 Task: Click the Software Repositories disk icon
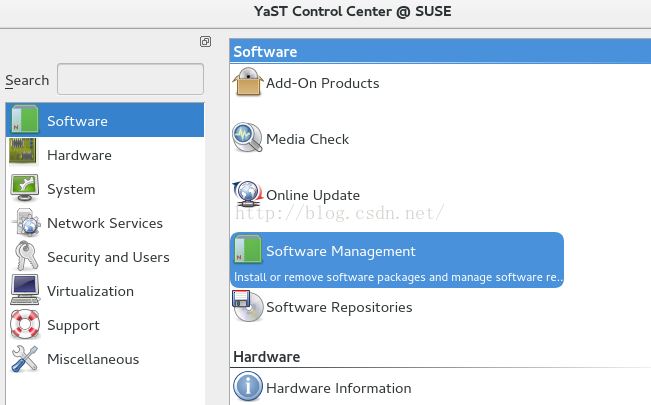tap(247, 306)
